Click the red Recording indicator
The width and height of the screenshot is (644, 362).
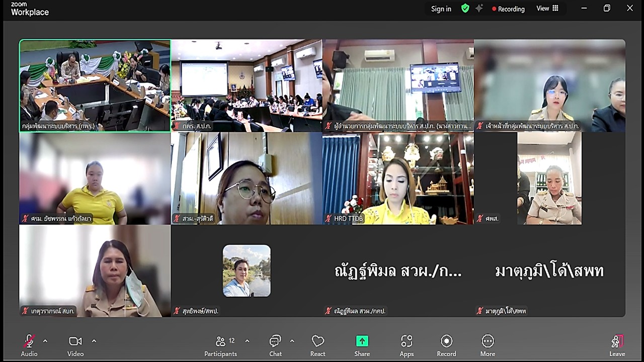pyautogui.click(x=508, y=9)
